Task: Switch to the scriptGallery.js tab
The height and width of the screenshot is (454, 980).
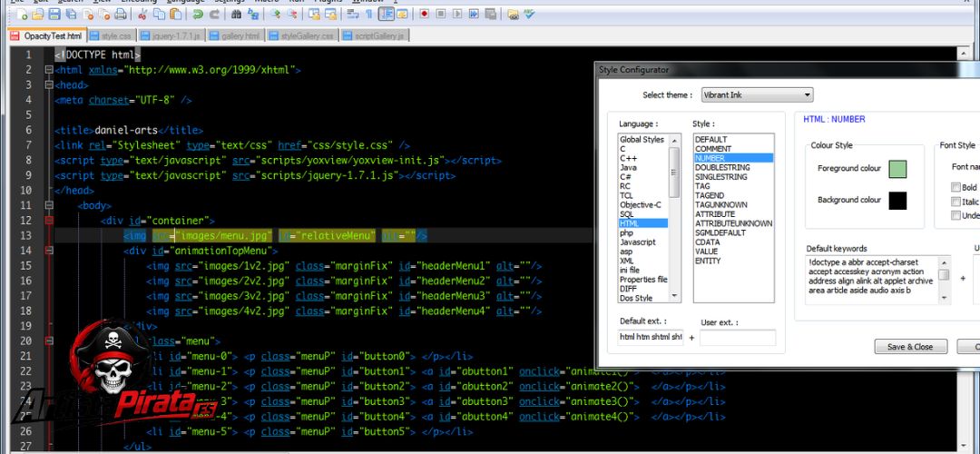Action: (x=375, y=35)
